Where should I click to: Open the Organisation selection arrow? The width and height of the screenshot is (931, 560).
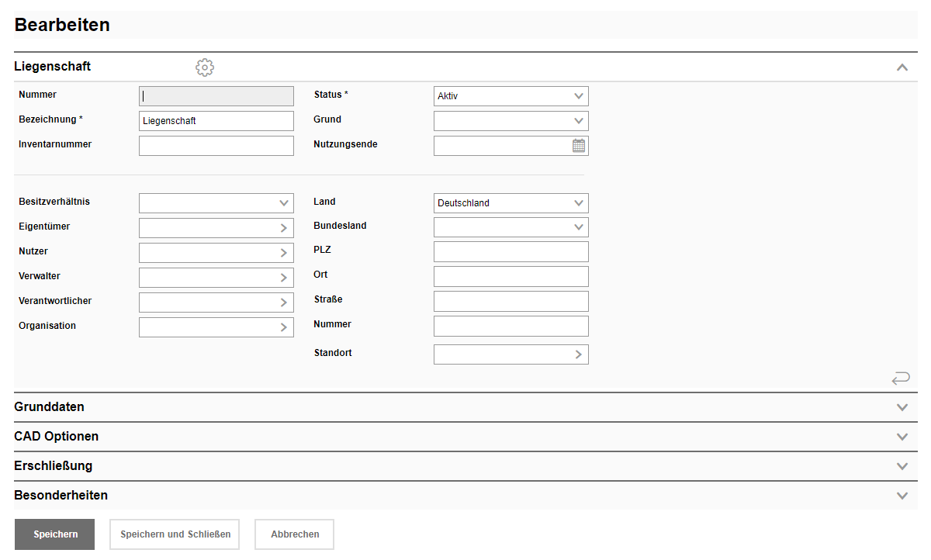(284, 327)
